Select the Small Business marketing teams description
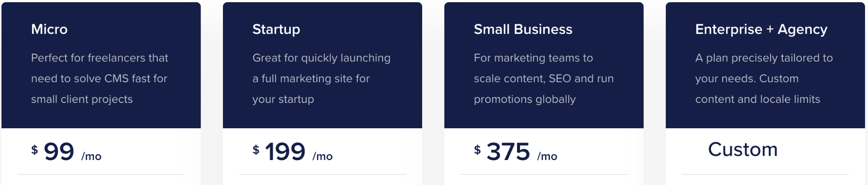Image resolution: width=868 pixels, height=185 pixels. (x=543, y=78)
